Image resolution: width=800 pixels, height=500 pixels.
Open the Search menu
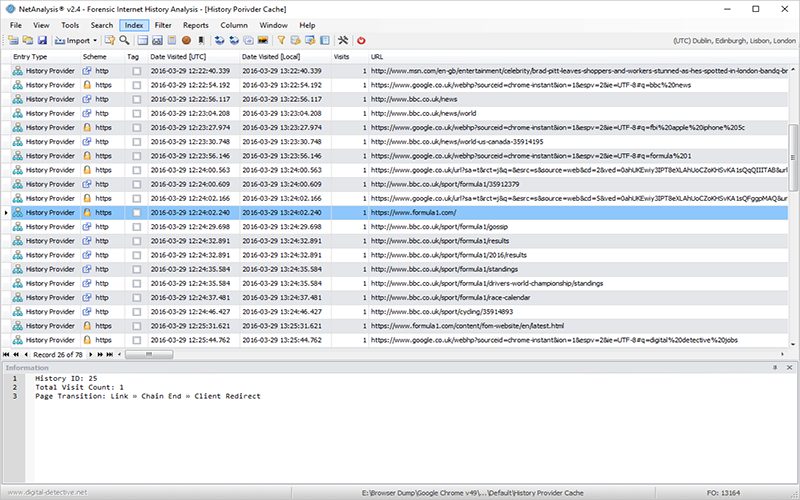pos(102,25)
